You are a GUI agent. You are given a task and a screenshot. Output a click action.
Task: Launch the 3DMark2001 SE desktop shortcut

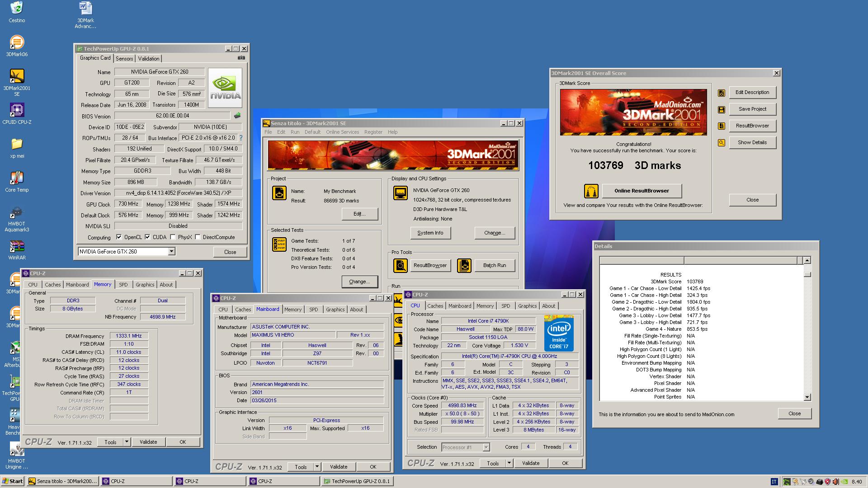click(x=17, y=82)
